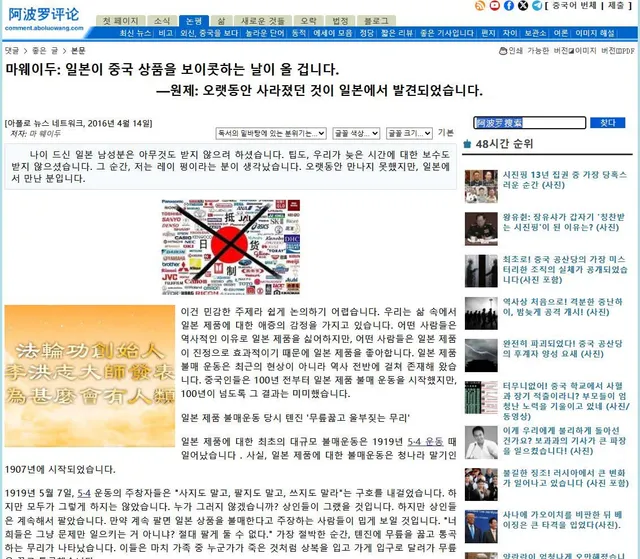Screen dimensions: 640x559
Task: Open 정당 submenu item
Action: [367, 33]
